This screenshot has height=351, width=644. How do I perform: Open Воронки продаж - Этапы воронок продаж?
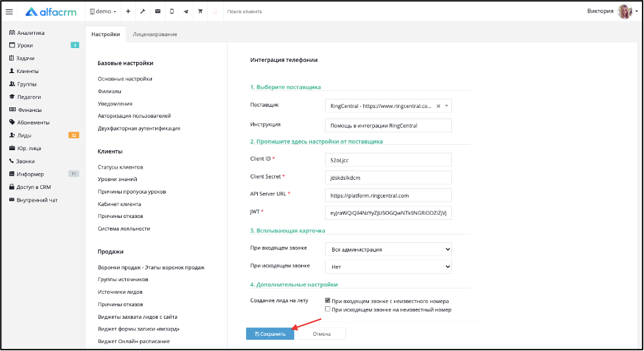click(x=151, y=267)
